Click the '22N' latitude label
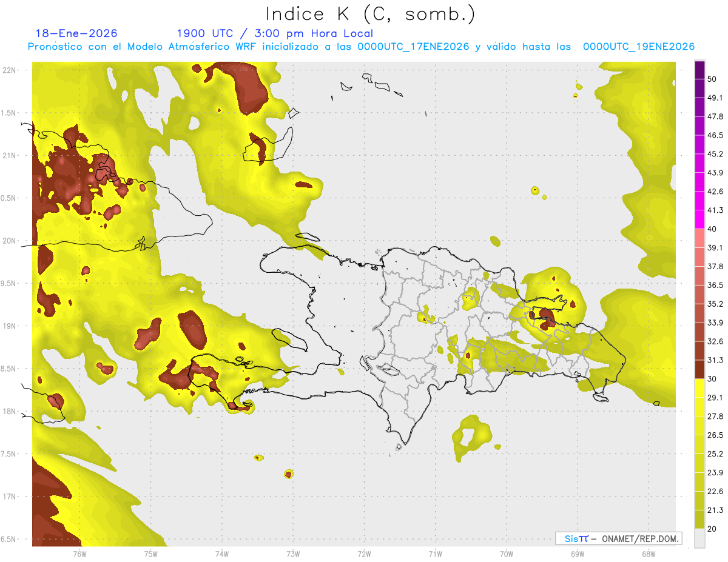 pyautogui.click(x=10, y=70)
